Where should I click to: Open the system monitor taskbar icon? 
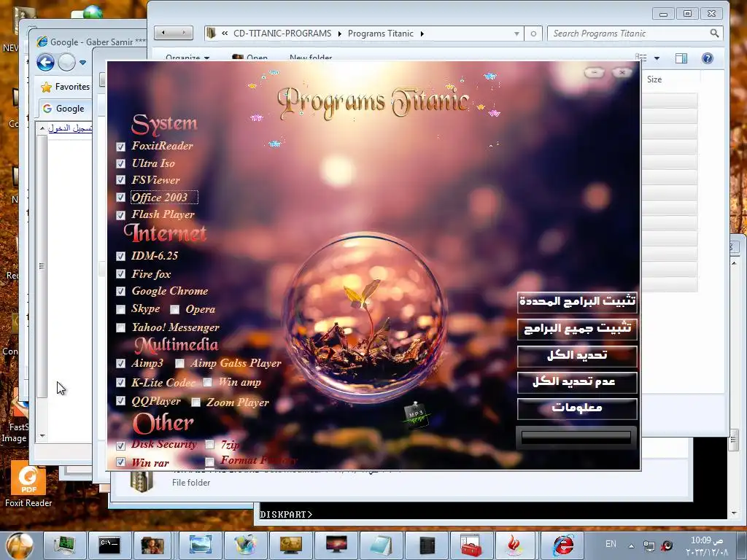[65, 545]
